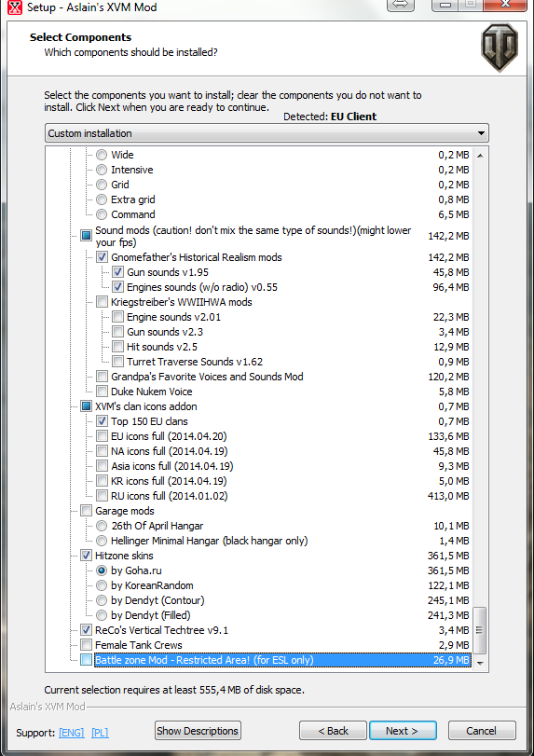Select the Extra grid radio option

[102, 199]
